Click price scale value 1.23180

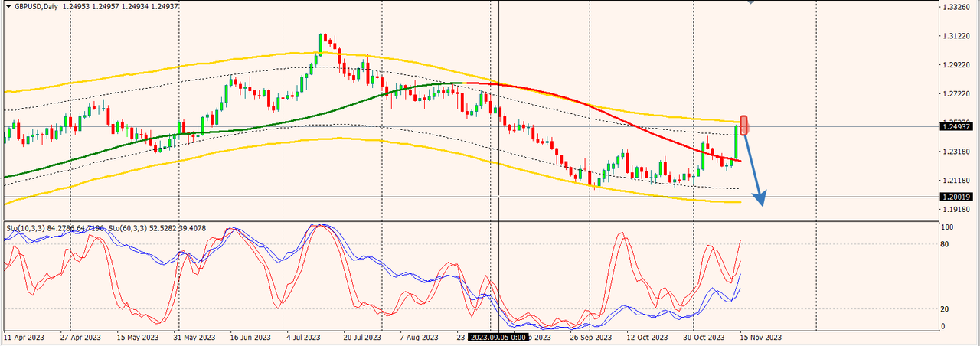(958, 152)
